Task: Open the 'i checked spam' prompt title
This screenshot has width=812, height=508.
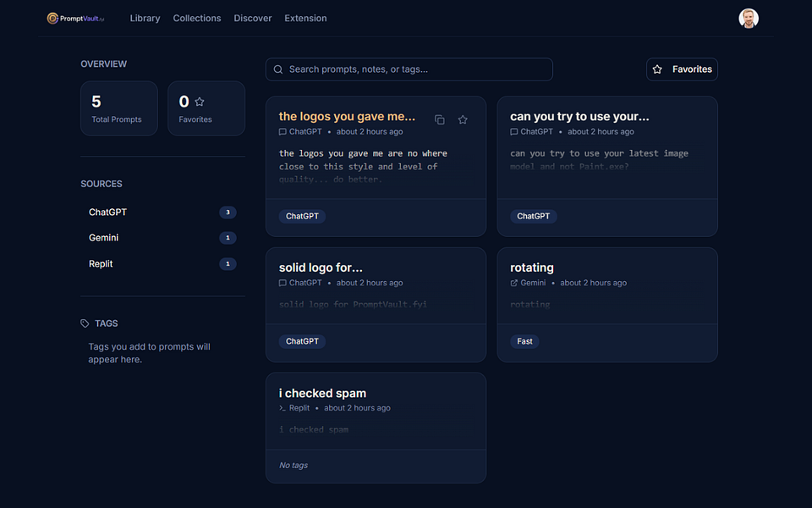Action: click(322, 394)
